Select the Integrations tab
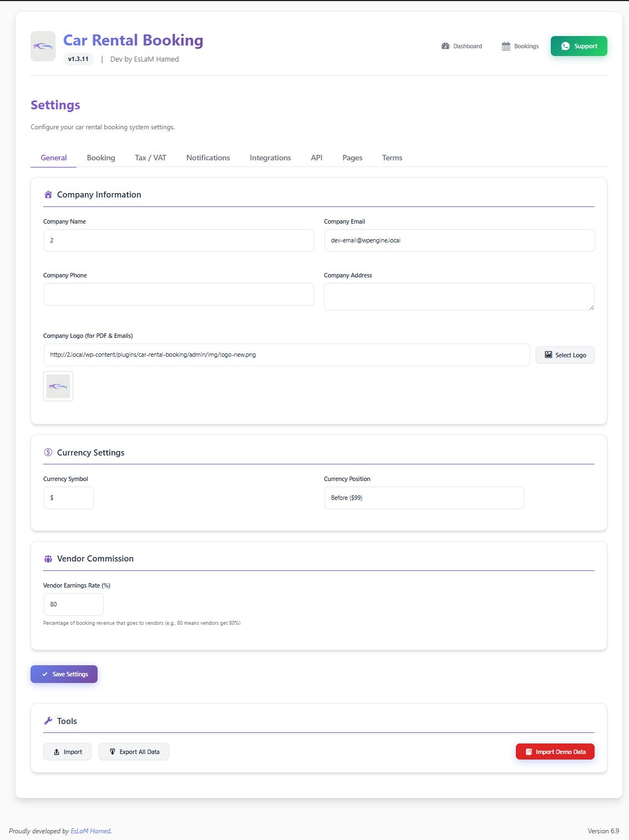629x840 pixels. (270, 158)
